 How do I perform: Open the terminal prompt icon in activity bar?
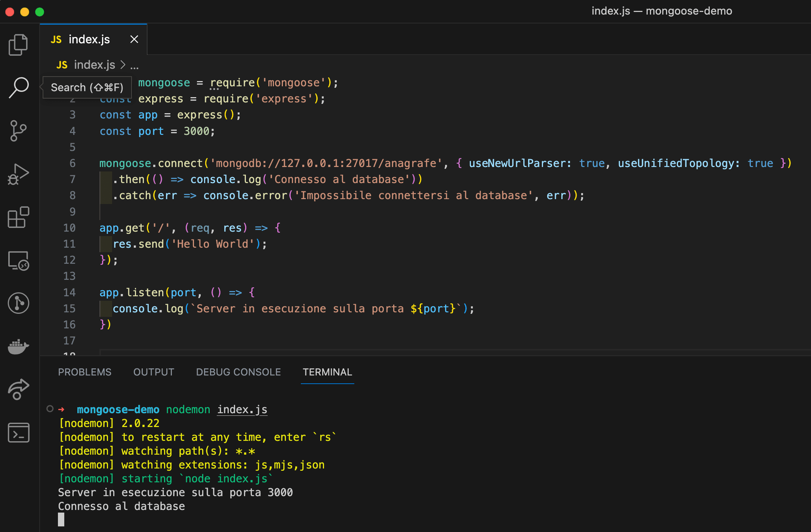point(18,433)
